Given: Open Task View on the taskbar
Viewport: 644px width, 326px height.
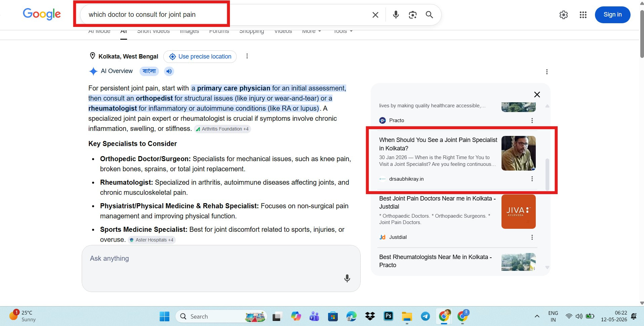Looking at the screenshot, I should pyautogui.click(x=277, y=317).
